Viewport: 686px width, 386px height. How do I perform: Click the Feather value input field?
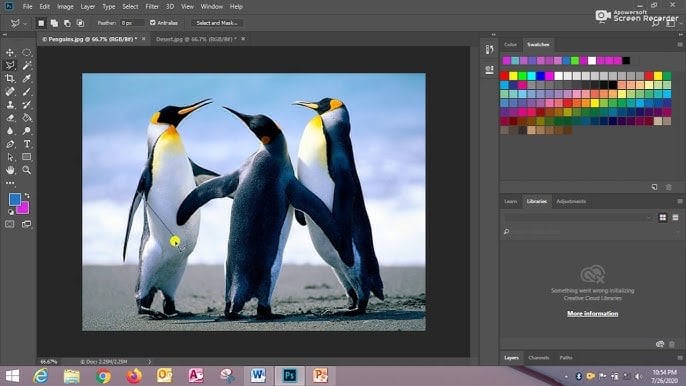coord(132,23)
